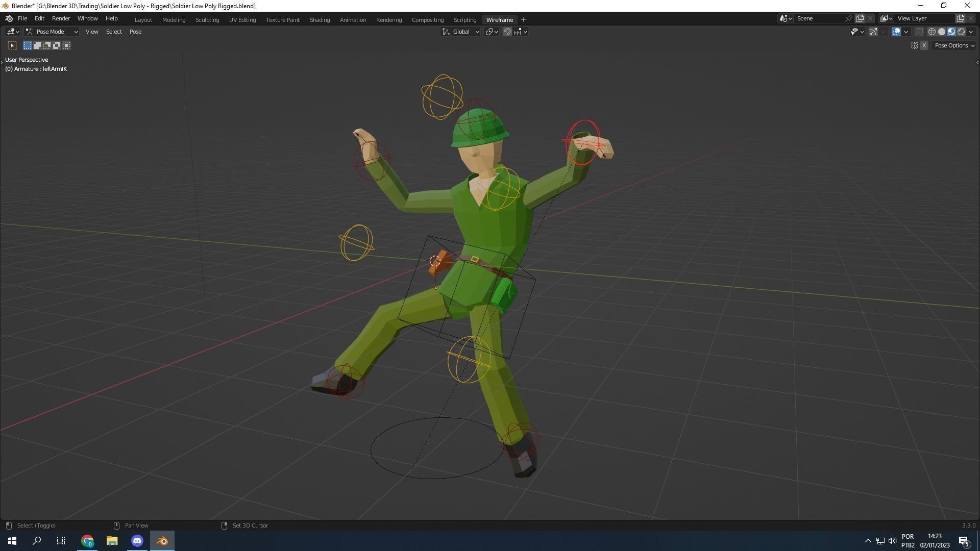The width and height of the screenshot is (980, 551).
Task: Activate Select Box mode in selection tools
Action: [27, 45]
